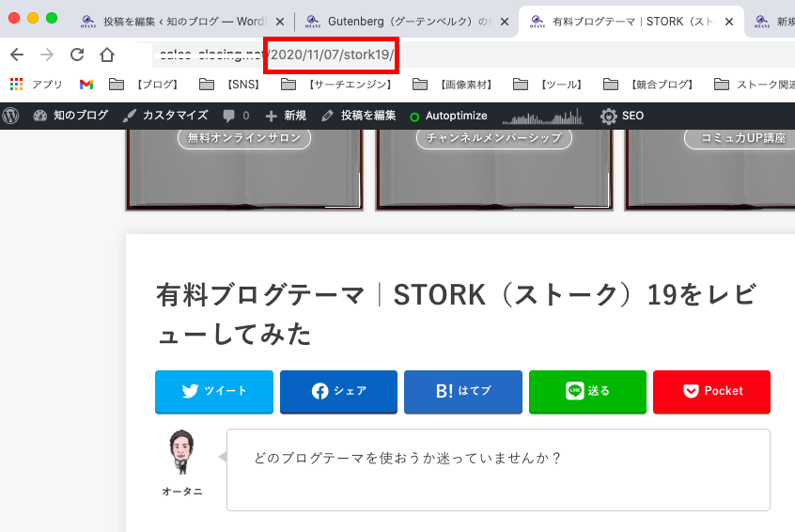Open カスタマイズ in the admin bar
Viewport: 795px width, 532px height.
click(165, 116)
